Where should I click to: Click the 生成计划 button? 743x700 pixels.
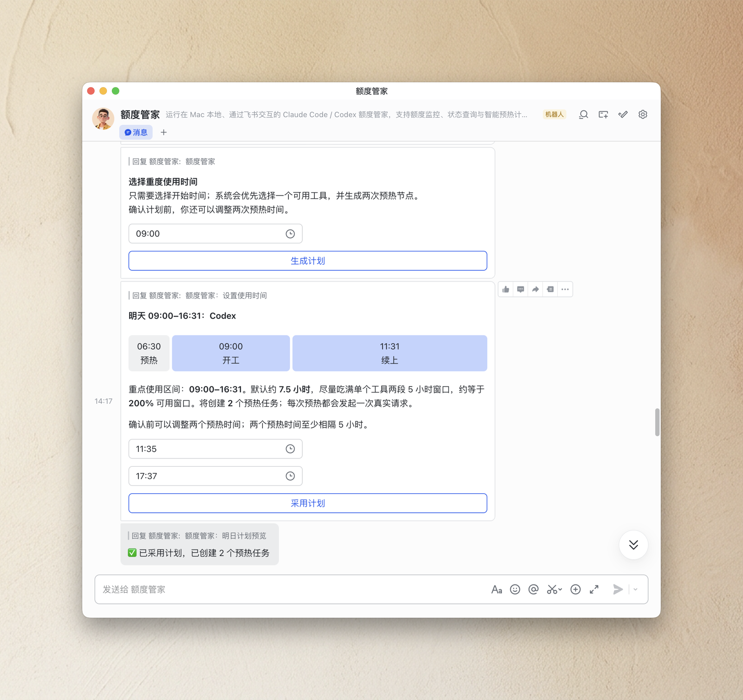[308, 261]
